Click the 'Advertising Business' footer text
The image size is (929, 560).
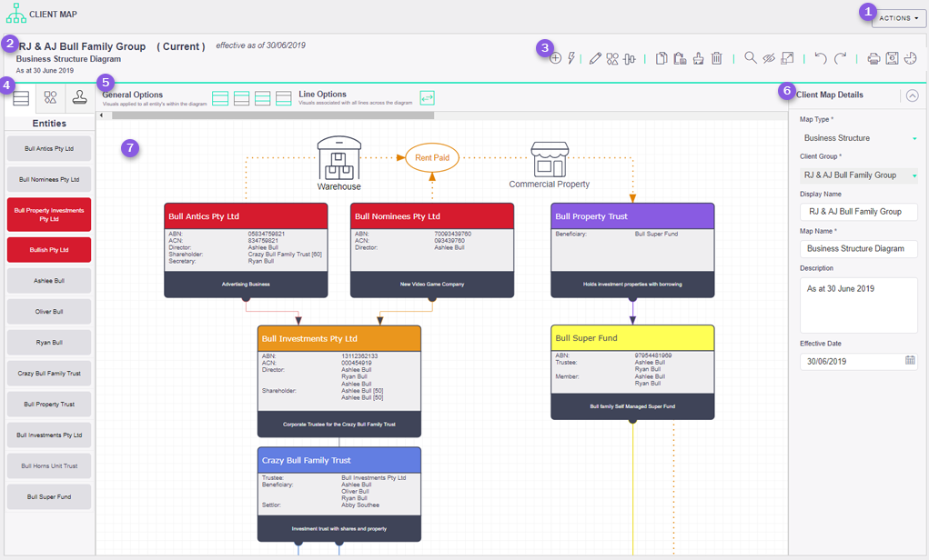(x=246, y=285)
